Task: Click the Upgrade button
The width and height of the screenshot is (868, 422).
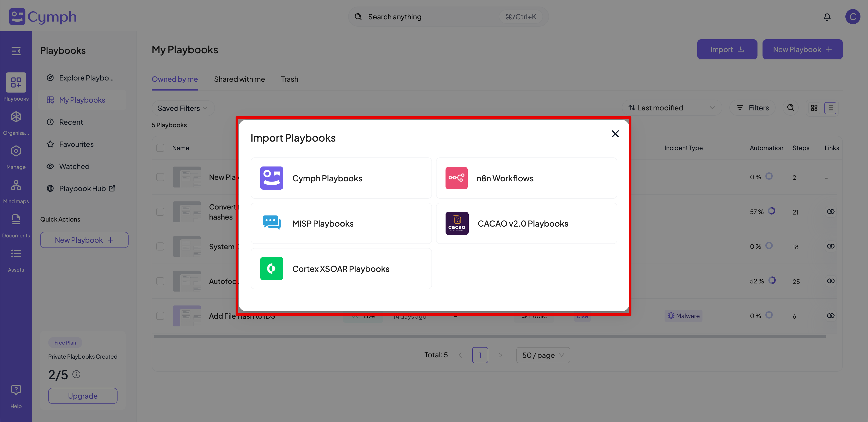Action: pyautogui.click(x=83, y=395)
